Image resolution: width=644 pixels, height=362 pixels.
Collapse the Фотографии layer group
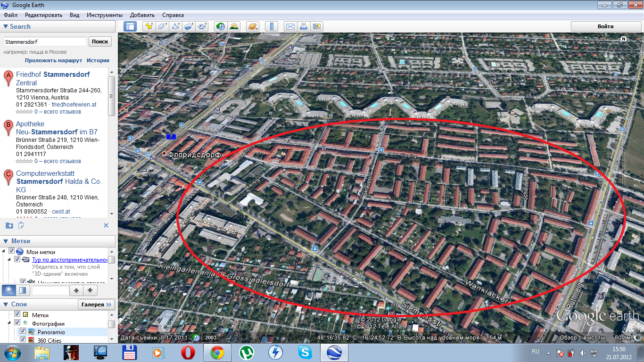[x=10, y=323]
